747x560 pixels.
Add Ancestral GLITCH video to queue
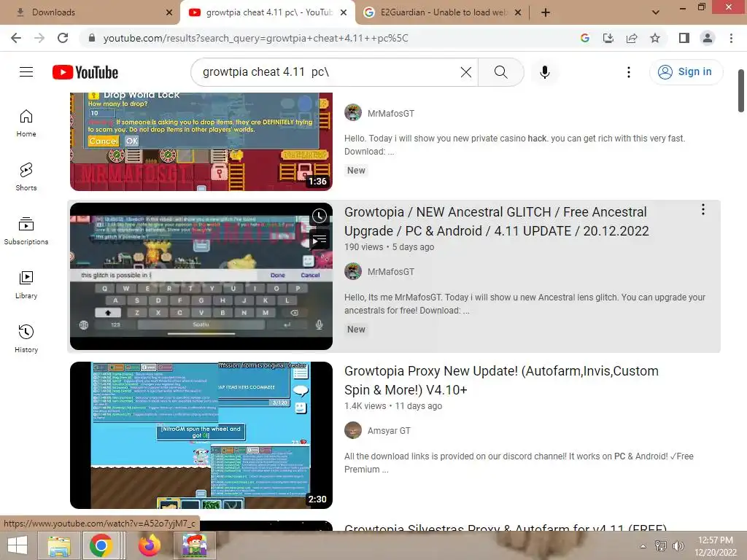pos(320,239)
